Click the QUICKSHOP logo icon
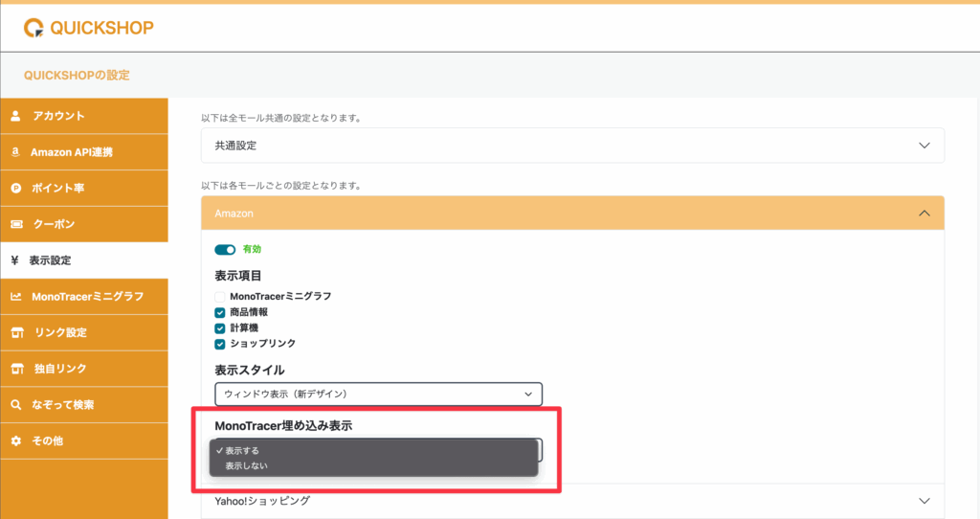The image size is (980, 519). click(33, 28)
